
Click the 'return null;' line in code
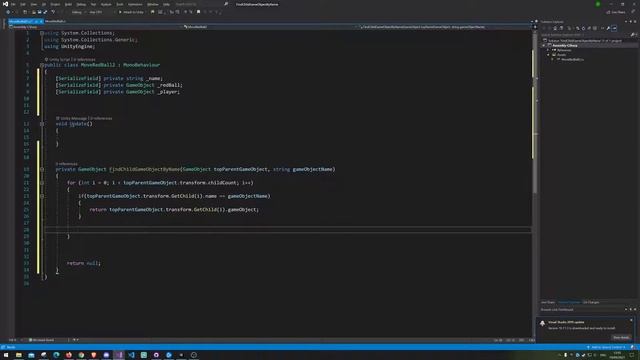tap(84, 263)
